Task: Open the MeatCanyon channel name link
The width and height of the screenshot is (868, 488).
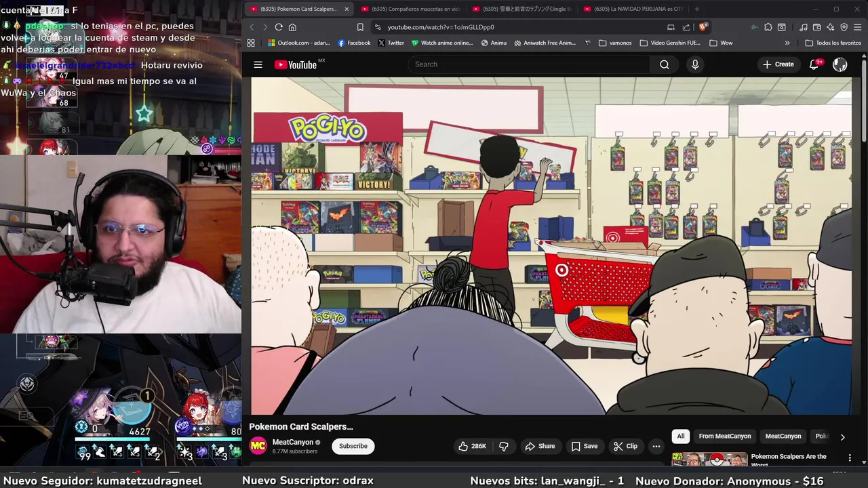Action: coord(293,442)
